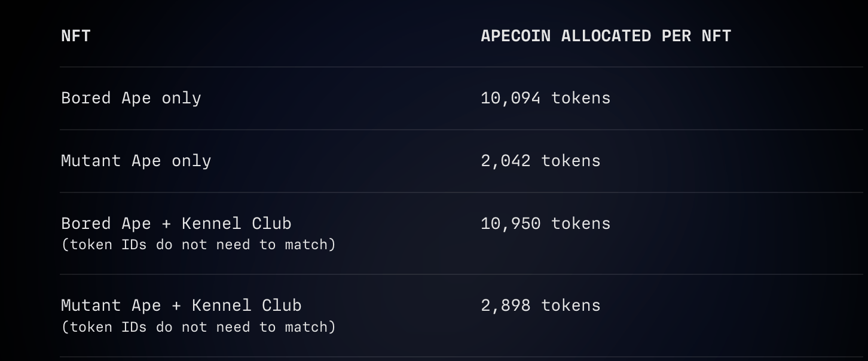Click Kennel Club in the Bored Ape row

pos(236,224)
